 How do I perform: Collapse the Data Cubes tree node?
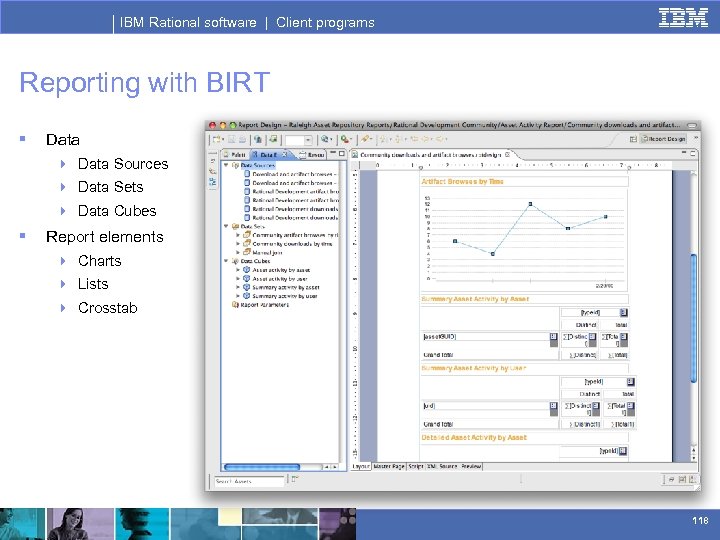pyautogui.click(x=226, y=261)
